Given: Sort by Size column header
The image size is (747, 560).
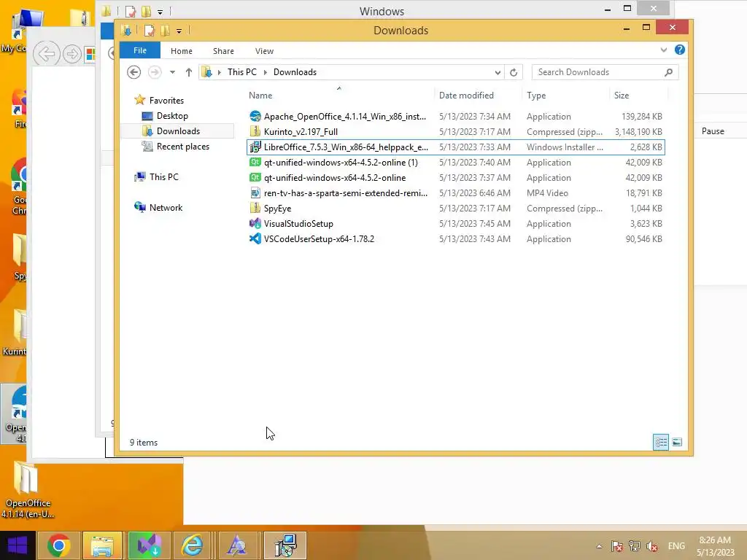Looking at the screenshot, I should [x=622, y=96].
